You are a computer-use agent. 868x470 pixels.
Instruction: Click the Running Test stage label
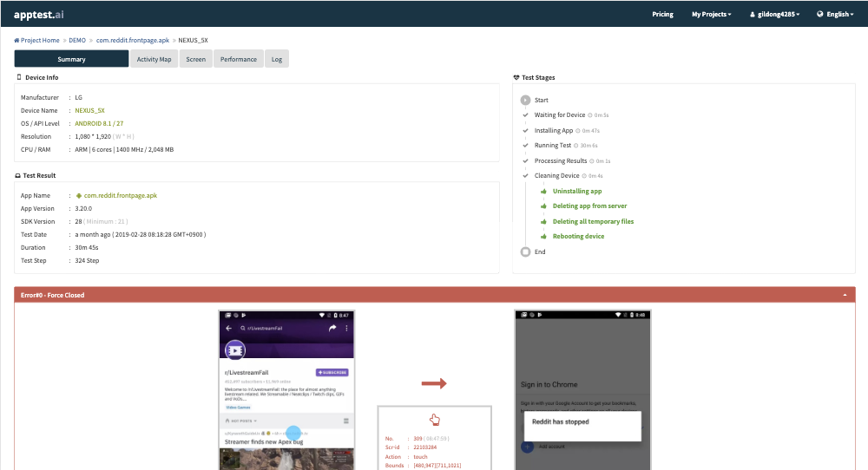(552, 146)
